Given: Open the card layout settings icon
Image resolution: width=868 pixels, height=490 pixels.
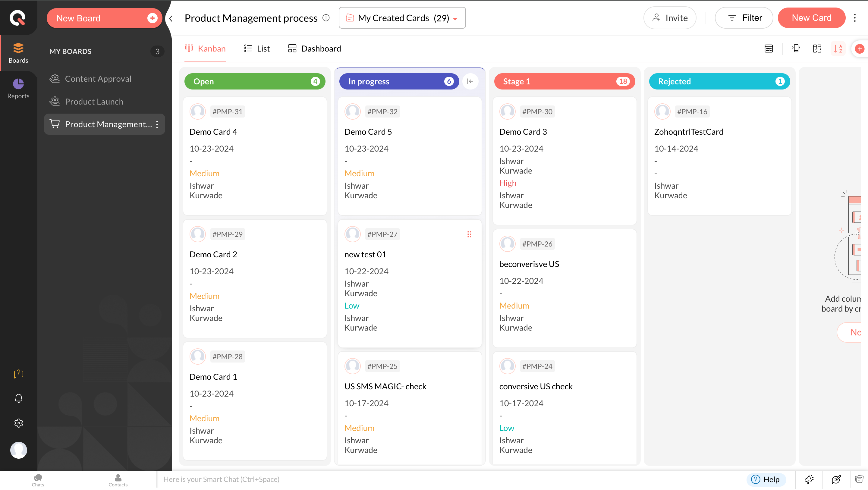Looking at the screenshot, I should (x=769, y=49).
